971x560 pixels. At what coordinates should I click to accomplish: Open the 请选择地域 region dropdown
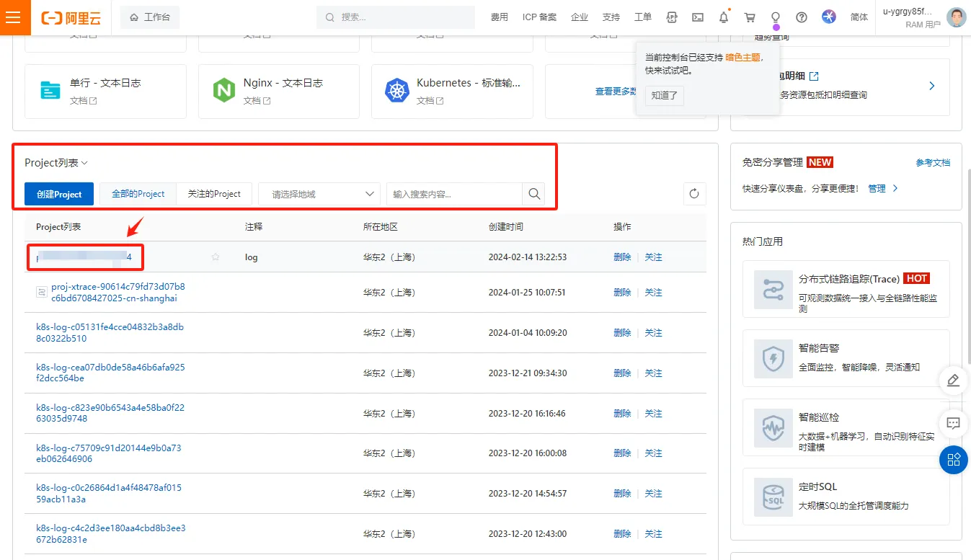pos(319,194)
